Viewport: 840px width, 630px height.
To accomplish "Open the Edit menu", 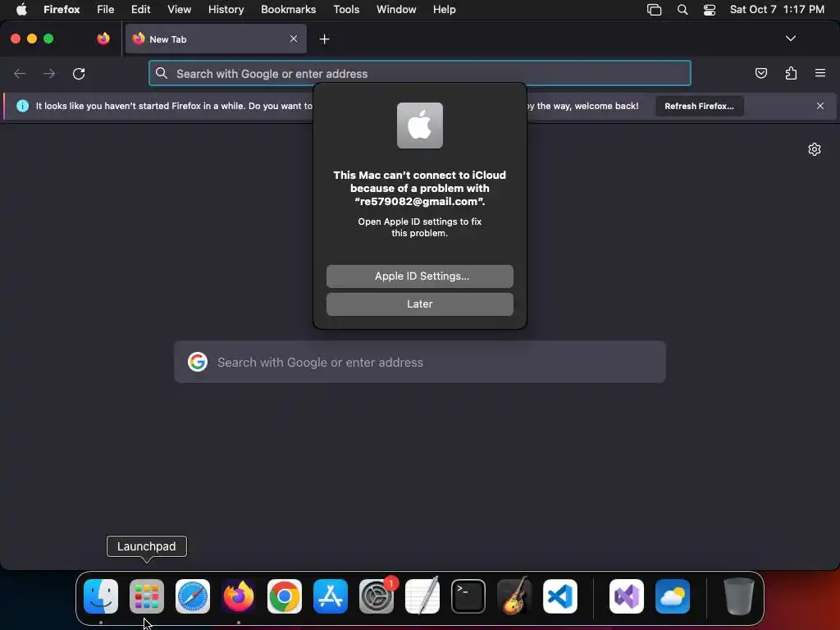I will coord(141,10).
